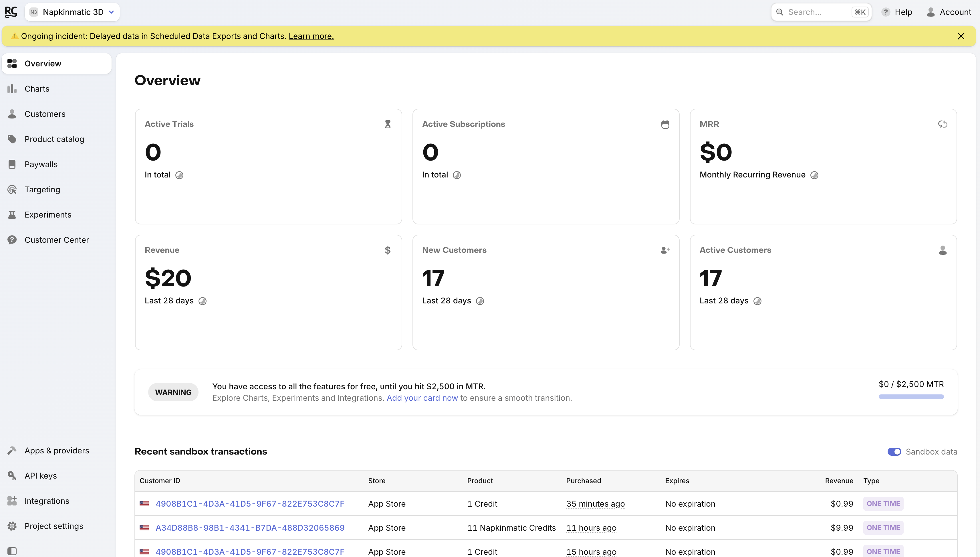Click the RevenueCat logo icon
Viewport: 980px width, 557px height.
coord(11,12)
